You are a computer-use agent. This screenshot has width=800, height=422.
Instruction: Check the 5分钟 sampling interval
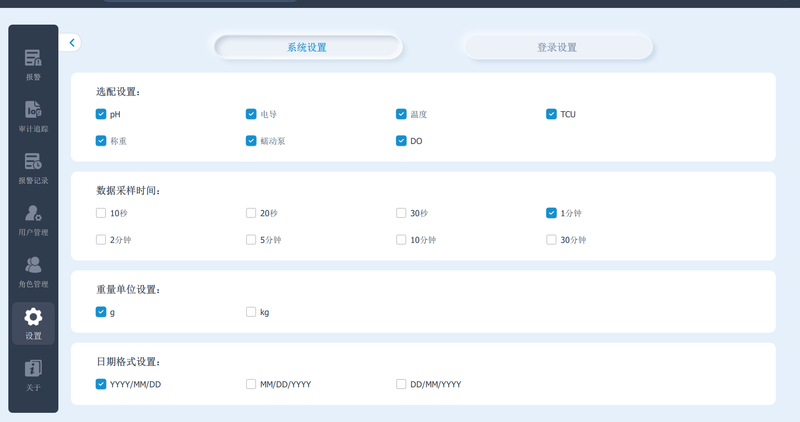click(251, 240)
